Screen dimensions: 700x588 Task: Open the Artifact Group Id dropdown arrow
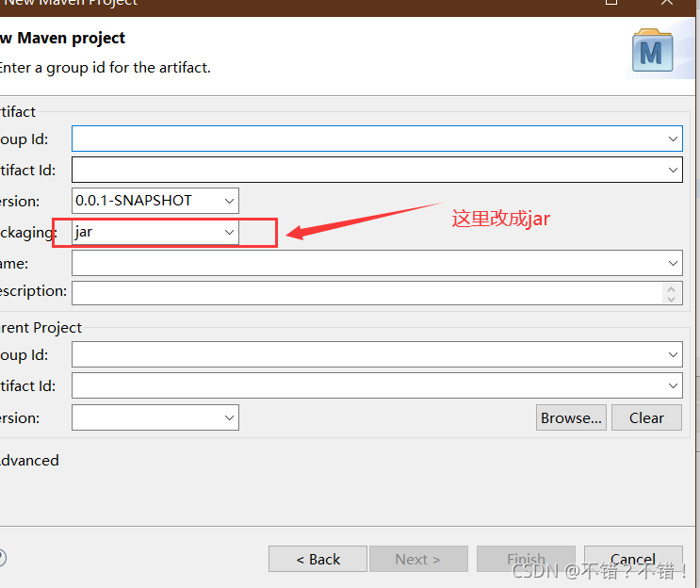point(673,139)
